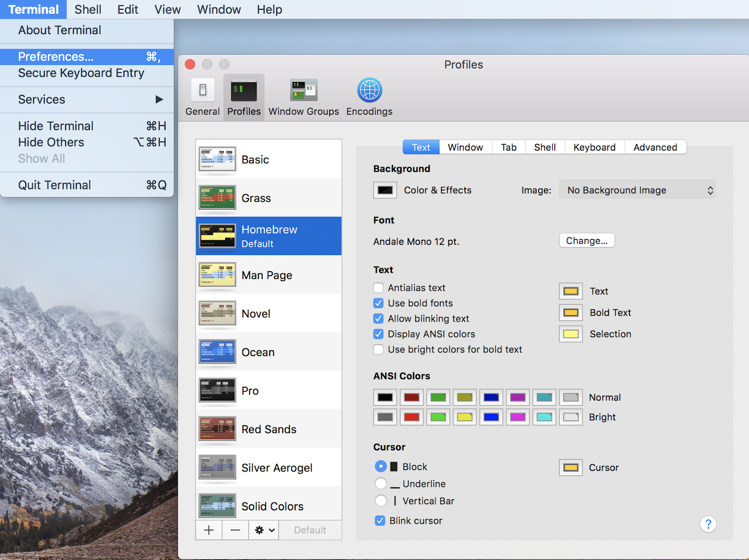The height and width of the screenshot is (560, 749).
Task: Open the Selection color swatch
Action: pyautogui.click(x=571, y=334)
